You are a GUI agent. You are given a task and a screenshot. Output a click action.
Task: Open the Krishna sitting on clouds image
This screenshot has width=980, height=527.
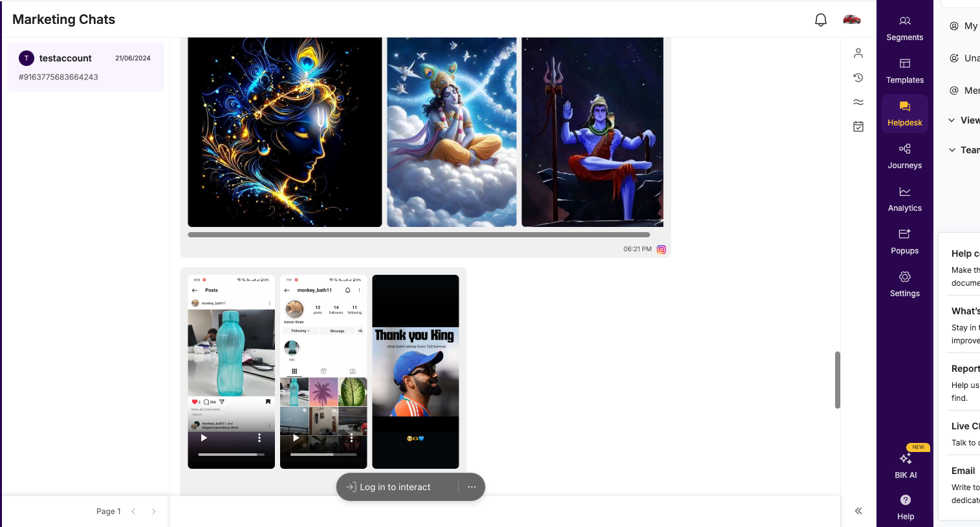452,132
